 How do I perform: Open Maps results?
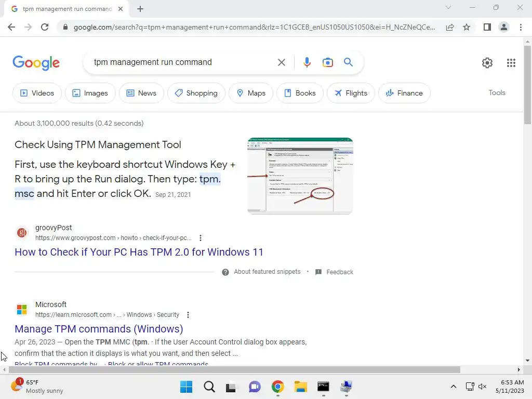[x=251, y=93]
